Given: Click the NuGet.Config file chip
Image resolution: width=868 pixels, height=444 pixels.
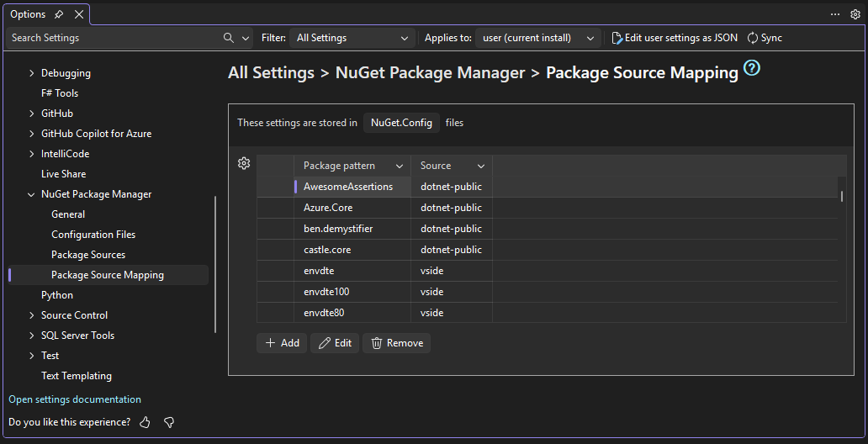Looking at the screenshot, I should (401, 123).
